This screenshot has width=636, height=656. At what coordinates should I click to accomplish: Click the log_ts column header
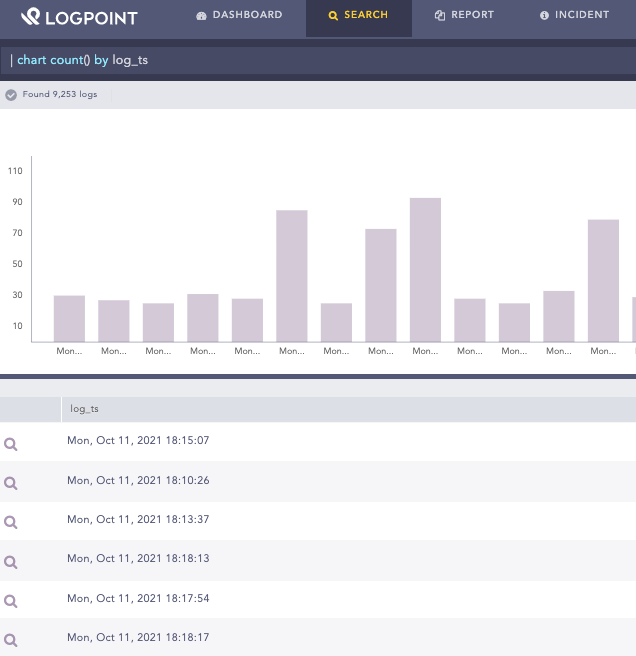click(x=85, y=409)
